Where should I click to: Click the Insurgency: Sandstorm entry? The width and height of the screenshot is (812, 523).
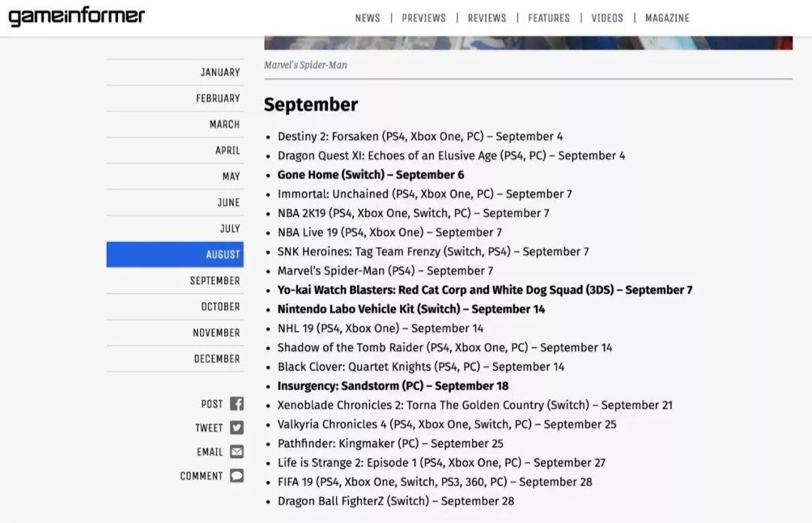[x=393, y=385]
